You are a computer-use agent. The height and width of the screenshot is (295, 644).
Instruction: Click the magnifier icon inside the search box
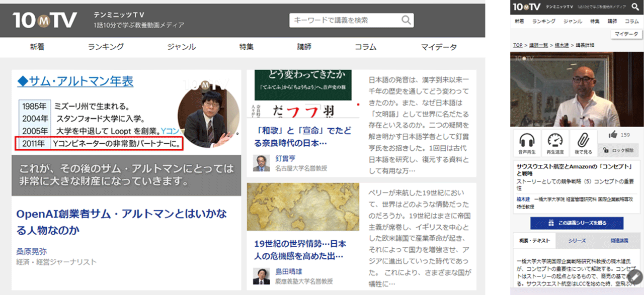(x=406, y=20)
